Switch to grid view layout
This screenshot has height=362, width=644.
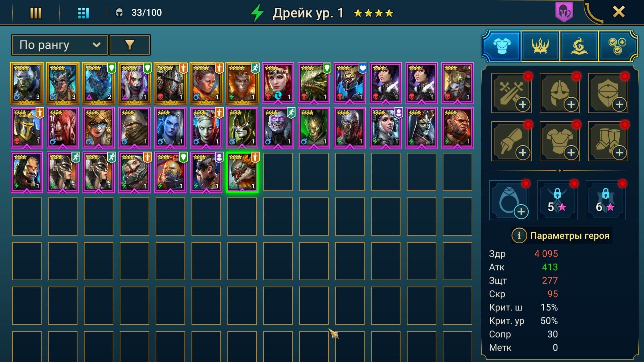(x=83, y=13)
